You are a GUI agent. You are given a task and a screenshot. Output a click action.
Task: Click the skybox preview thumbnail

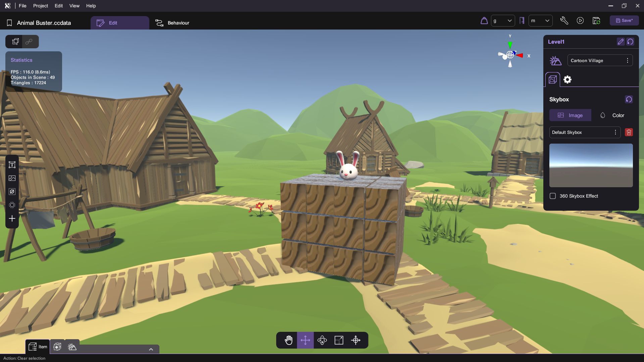(591, 165)
